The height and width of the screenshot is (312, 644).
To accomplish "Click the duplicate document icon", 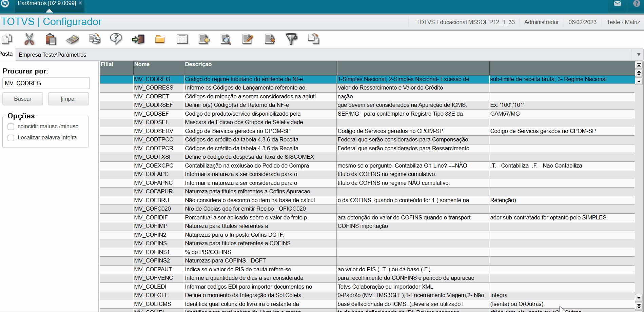I will [314, 39].
